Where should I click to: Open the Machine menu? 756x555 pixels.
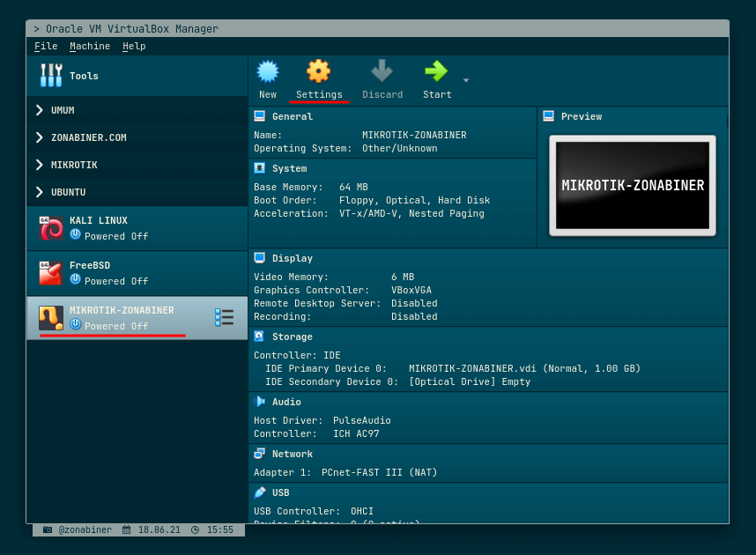tap(90, 46)
